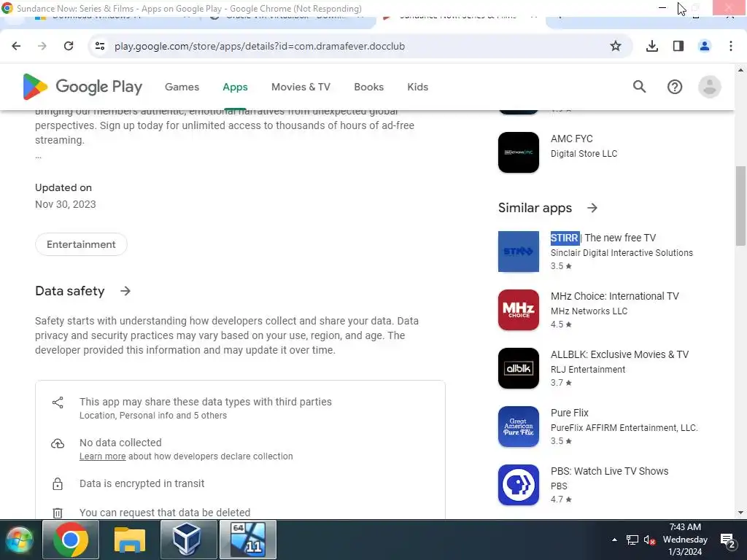Follow the Learn more link
Viewport: 747px width, 560px height.
pos(102,456)
